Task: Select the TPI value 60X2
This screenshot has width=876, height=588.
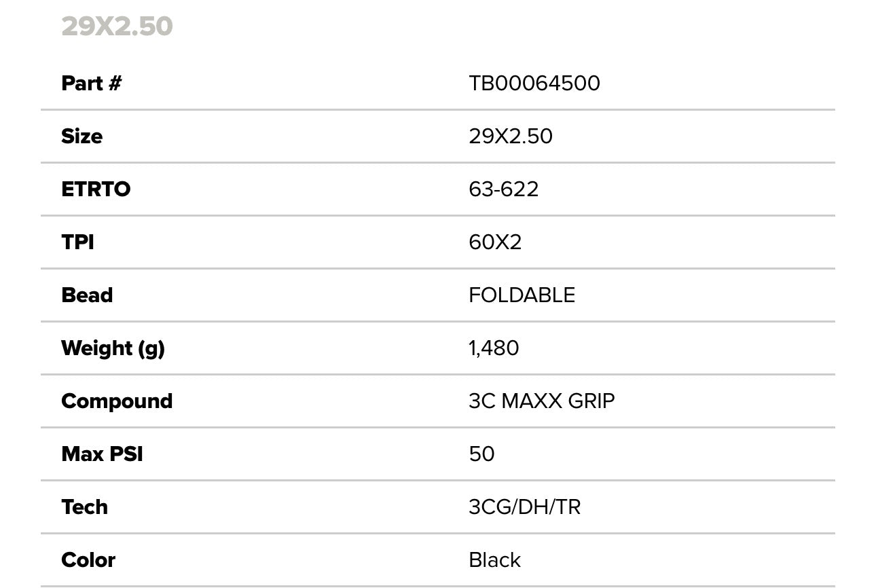Action: pos(495,242)
